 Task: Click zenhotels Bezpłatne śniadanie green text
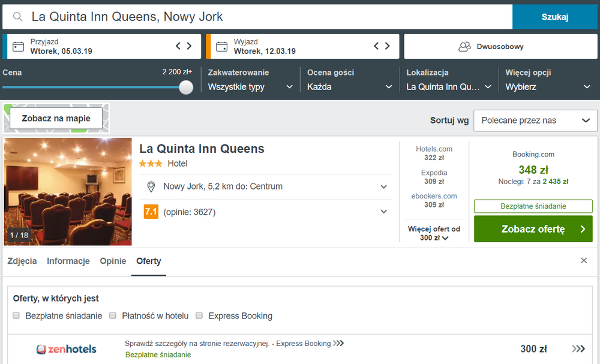[x=158, y=355]
